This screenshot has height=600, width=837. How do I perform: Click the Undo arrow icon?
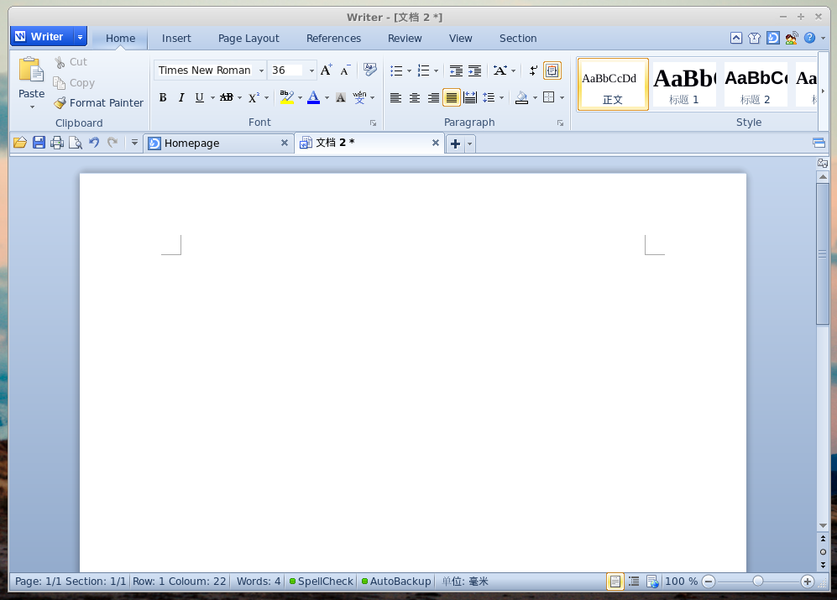coord(93,143)
